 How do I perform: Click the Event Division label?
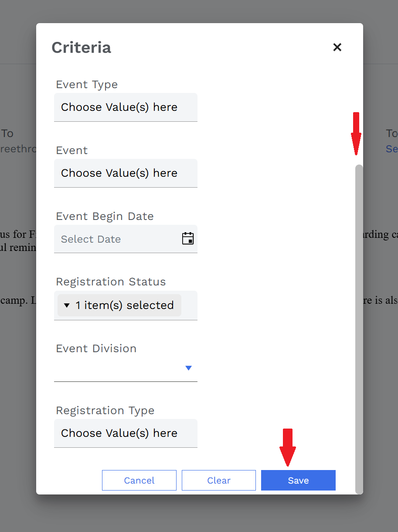click(x=96, y=348)
